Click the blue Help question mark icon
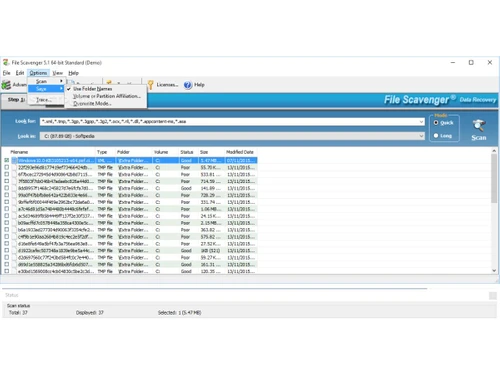 click(x=188, y=85)
